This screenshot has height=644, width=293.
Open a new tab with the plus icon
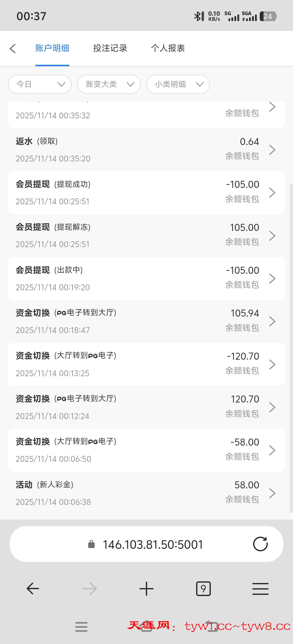(x=146, y=589)
